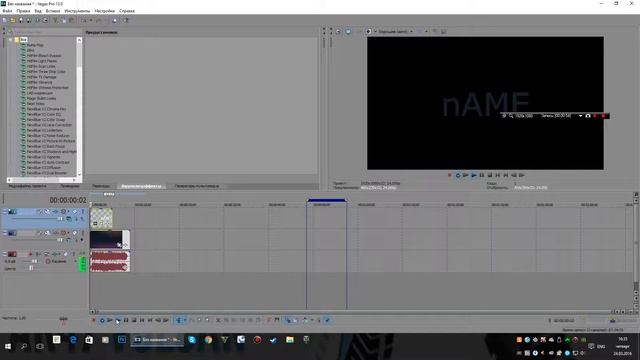Cut selection using scissors toolbar icon

(x=55, y=20)
